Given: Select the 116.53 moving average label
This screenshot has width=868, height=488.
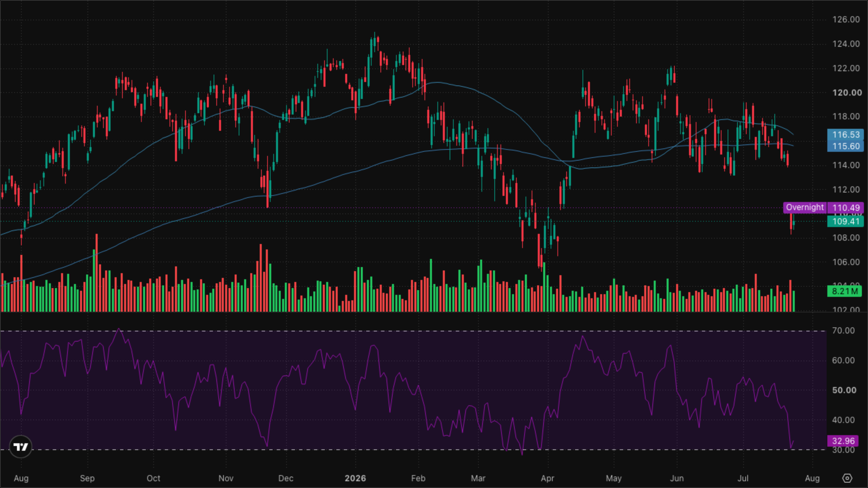Looking at the screenshot, I should [x=846, y=135].
